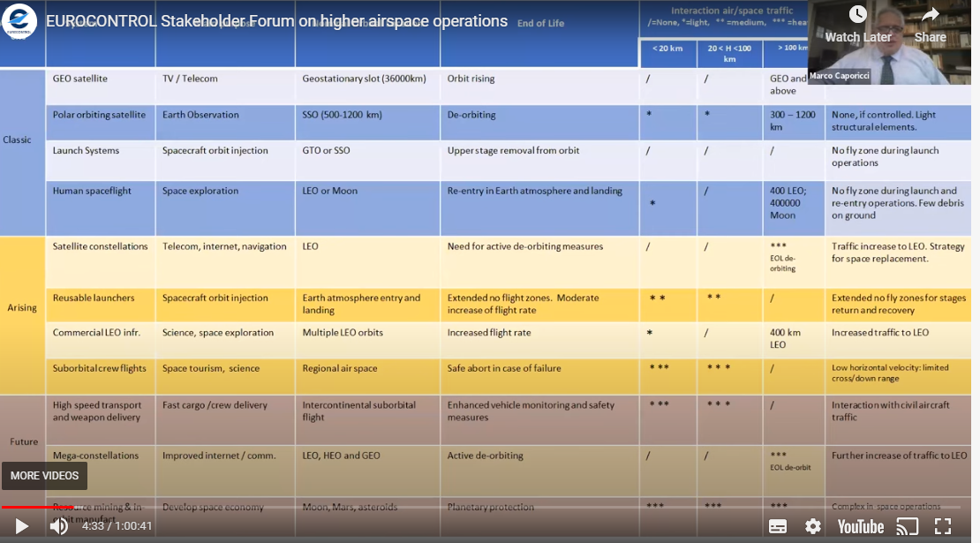
Task: Click the Reusable launchers row label
Action: [x=93, y=298]
